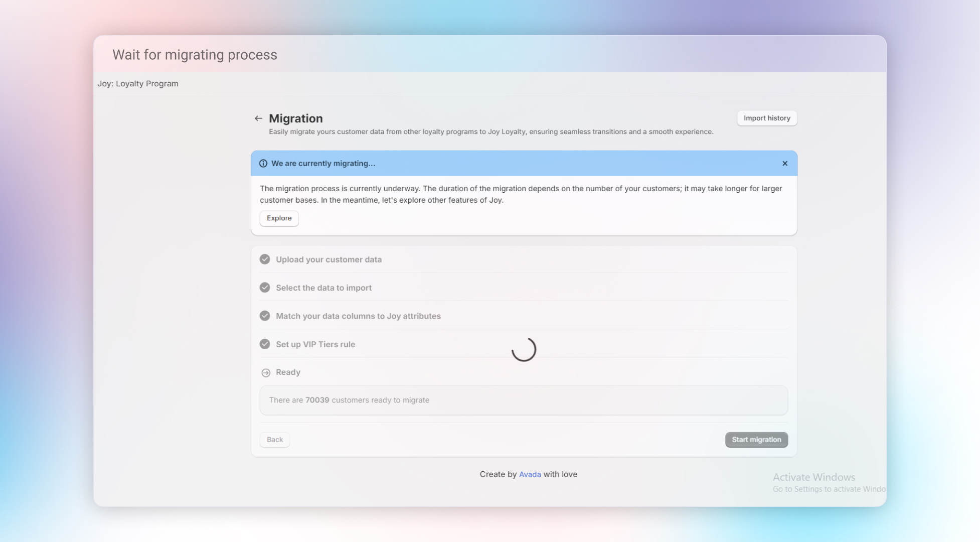Dismiss the currently migrating banner
This screenshot has height=542, width=980.
[x=785, y=164]
